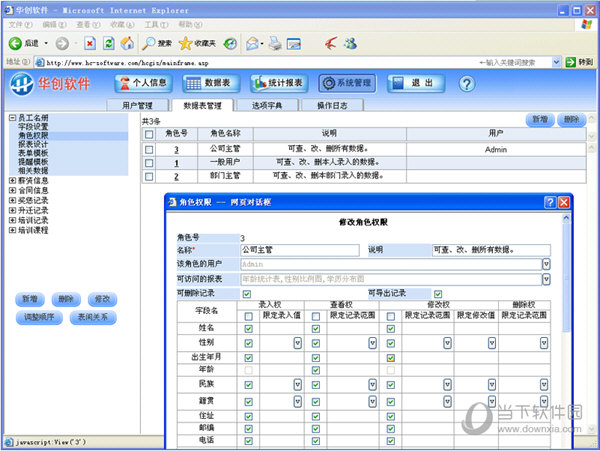Click the IE Forward arrow icon
The height and width of the screenshot is (451, 600).
(x=62, y=43)
